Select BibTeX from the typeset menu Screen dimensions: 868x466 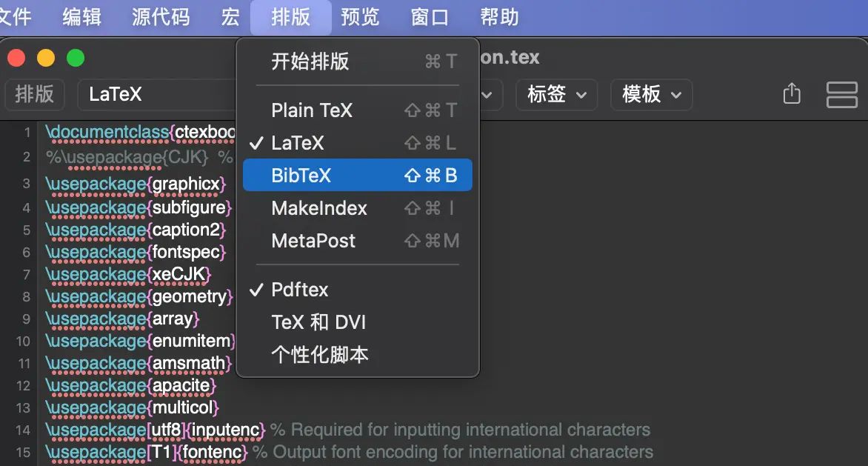[x=311, y=175]
